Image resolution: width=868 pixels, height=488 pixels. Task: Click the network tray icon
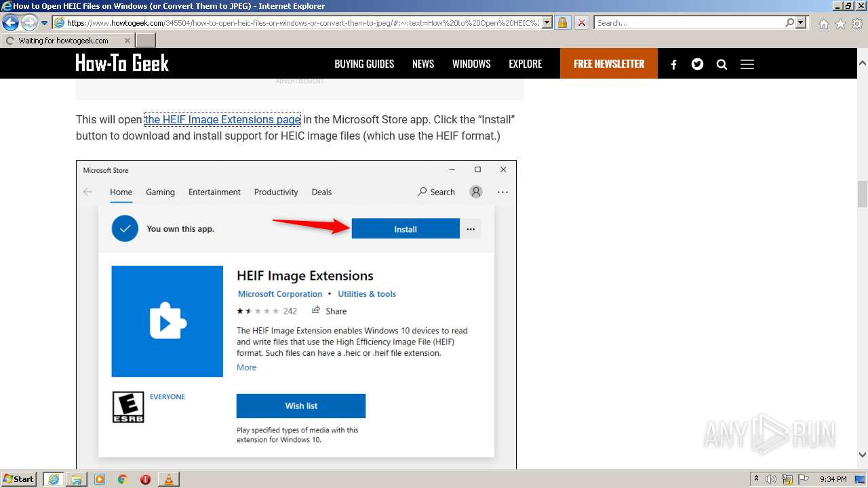(787, 479)
